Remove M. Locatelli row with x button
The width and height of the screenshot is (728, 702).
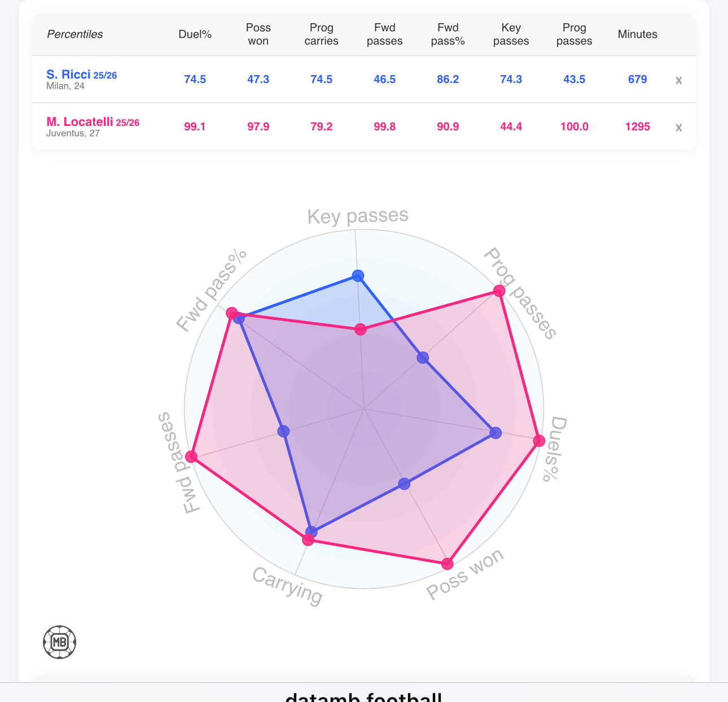point(678,128)
